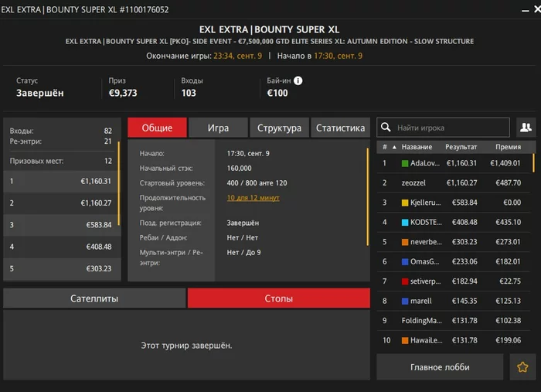541x392 pixels.
Task: Open the '10 для 12 минут' link
Action: tap(253, 198)
